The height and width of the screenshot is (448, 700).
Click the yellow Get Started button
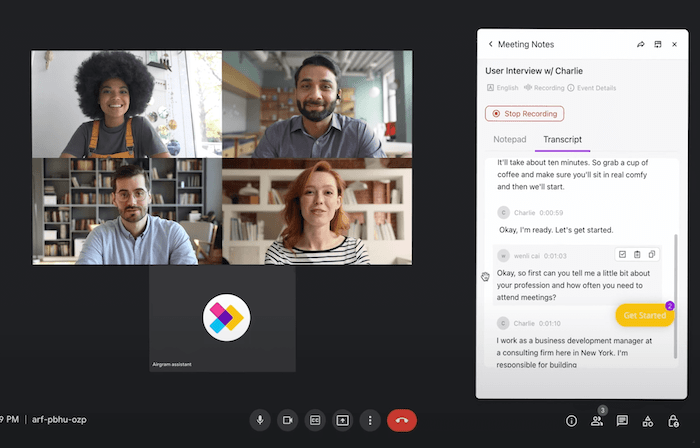click(x=645, y=315)
